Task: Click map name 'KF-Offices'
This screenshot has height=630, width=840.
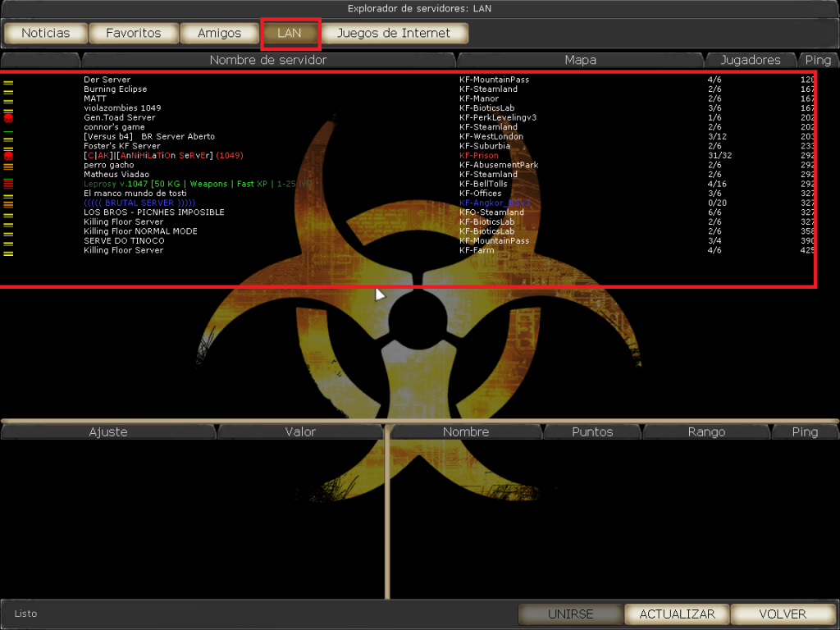Action: [x=481, y=194]
